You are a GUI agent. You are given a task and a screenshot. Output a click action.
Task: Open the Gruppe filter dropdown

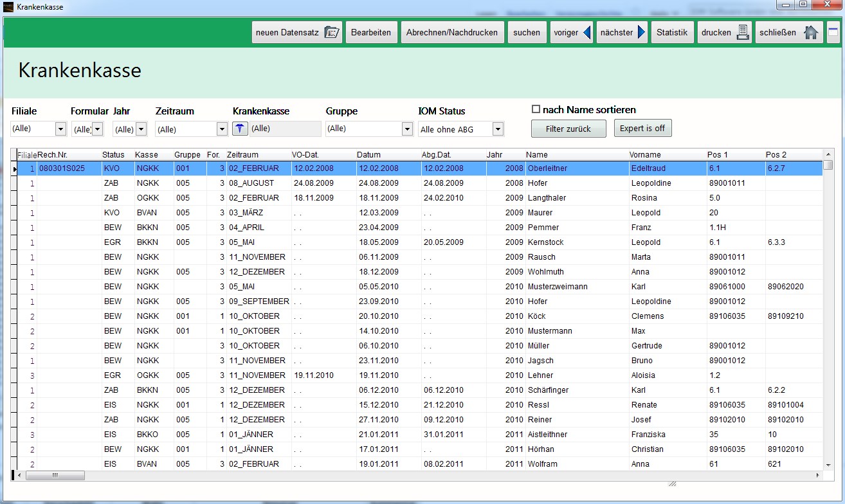click(x=406, y=129)
